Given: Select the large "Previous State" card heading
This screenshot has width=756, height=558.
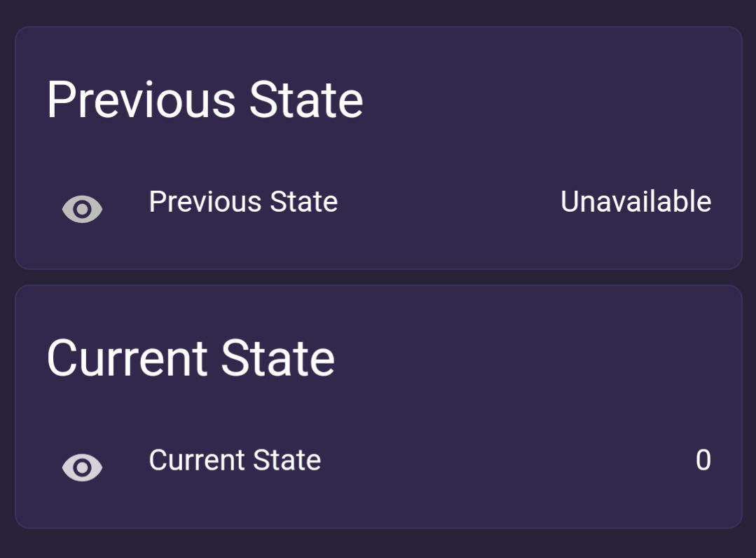Looking at the screenshot, I should (x=205, y=100).
